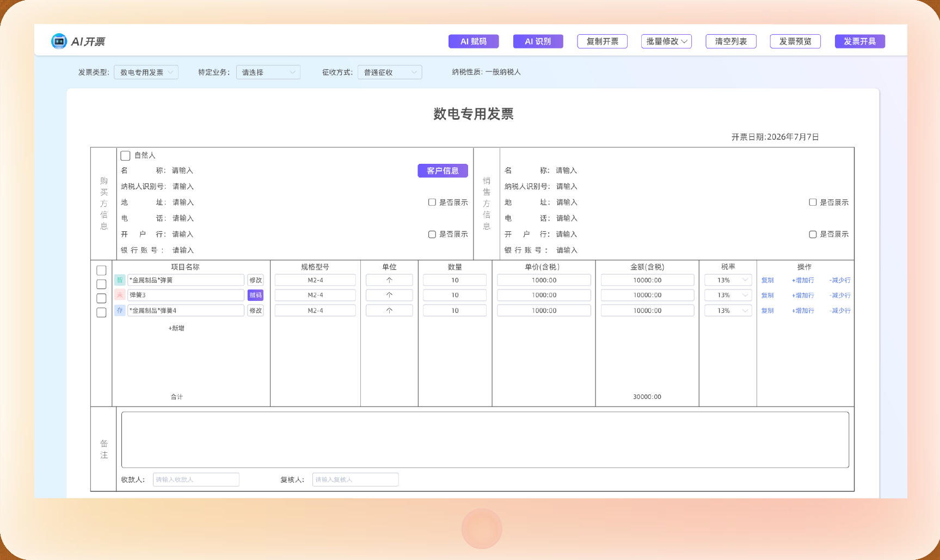
Task: Click the 复核人 input field
Action: (x=355, y=479)
